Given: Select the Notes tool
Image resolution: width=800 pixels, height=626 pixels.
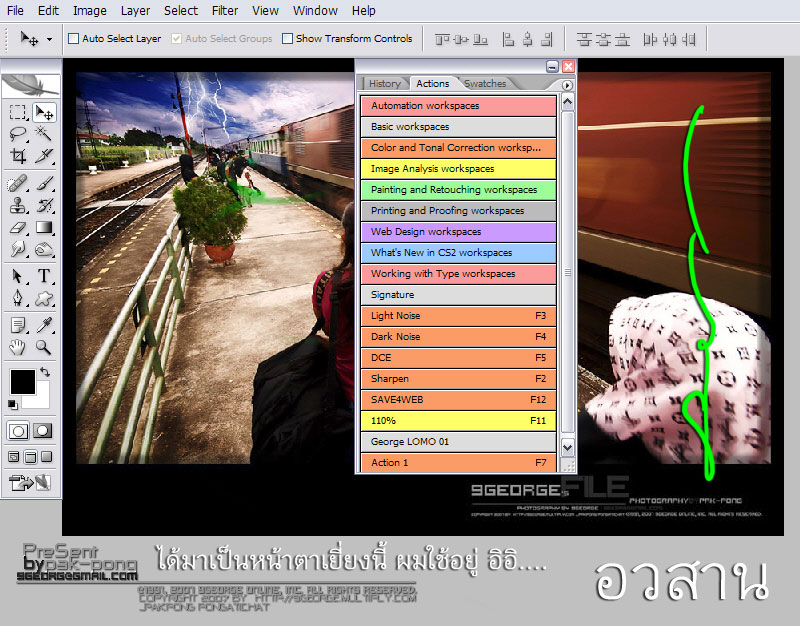Looking at the screenshot, I should coord(18,325).
